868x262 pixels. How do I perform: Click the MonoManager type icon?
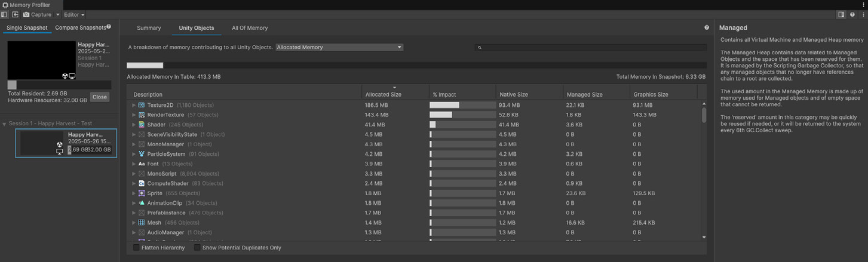142,144
